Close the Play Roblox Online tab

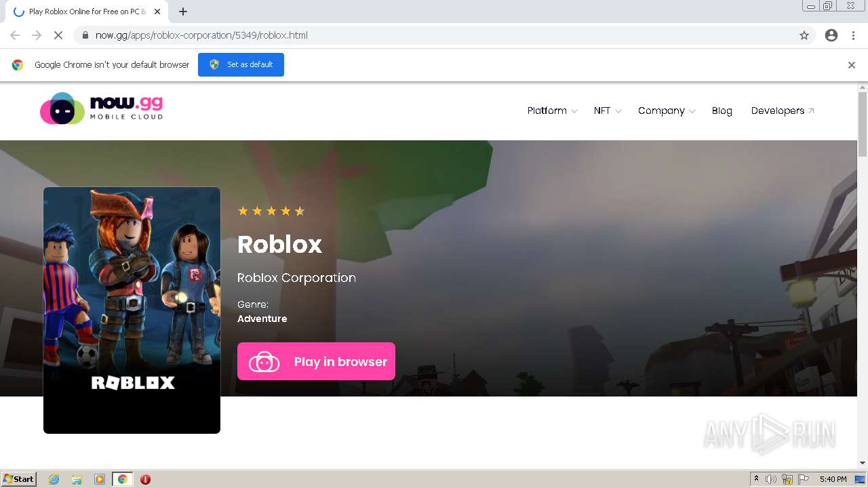coord(157,12)
